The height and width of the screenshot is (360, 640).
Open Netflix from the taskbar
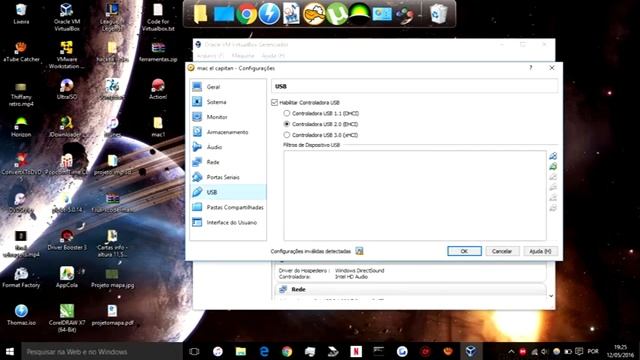[x=356, y=351]
